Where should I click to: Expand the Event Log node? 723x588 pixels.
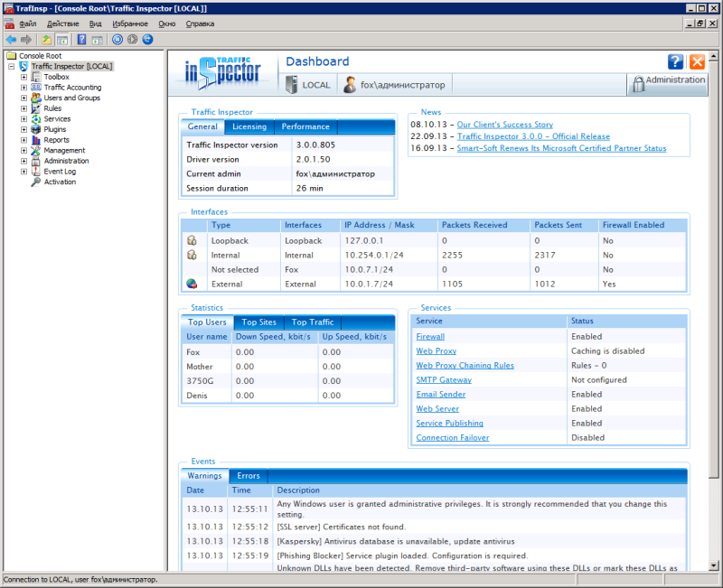[x=24, y=172]
